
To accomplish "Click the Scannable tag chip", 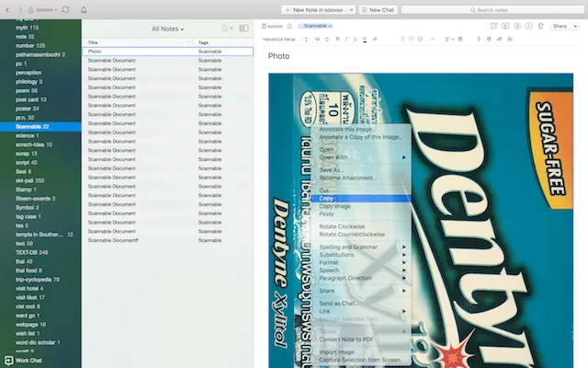I will click(315, 26).
